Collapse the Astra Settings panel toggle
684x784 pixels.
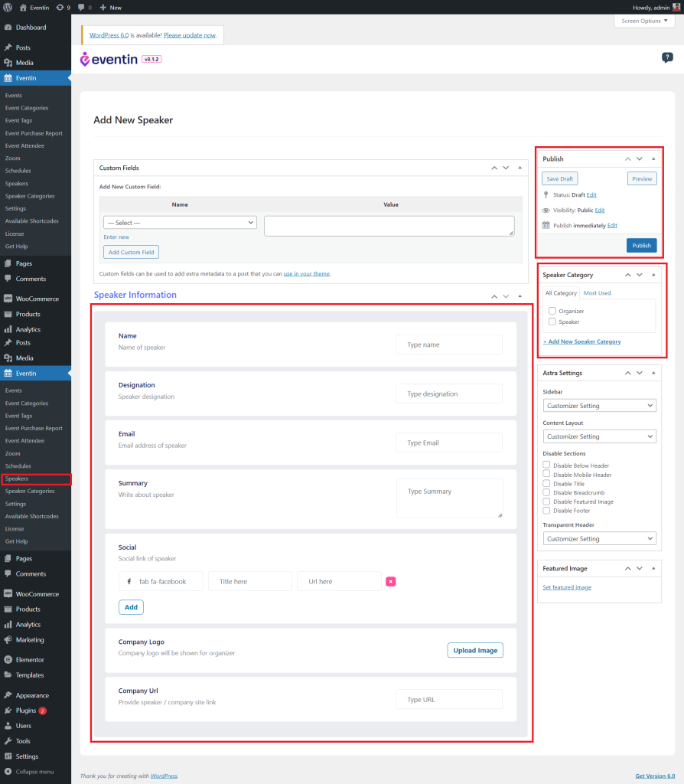tap(653, 373)
